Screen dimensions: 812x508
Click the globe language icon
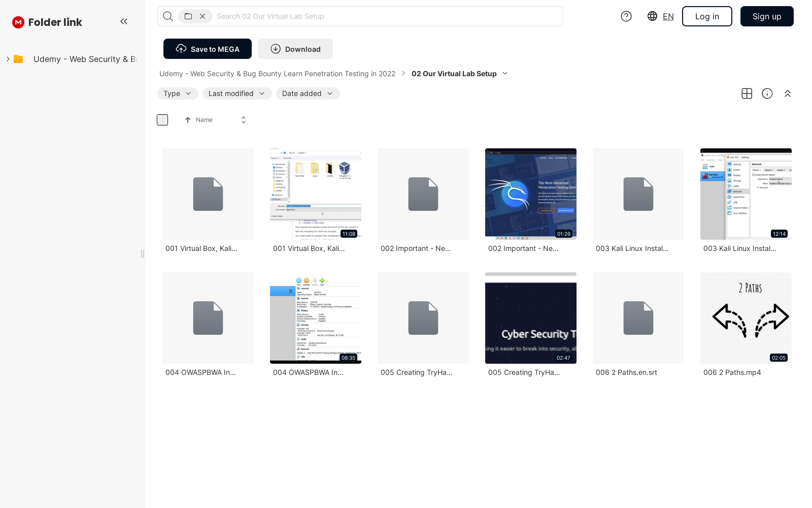pyautogui.click(x=652, y=16)
